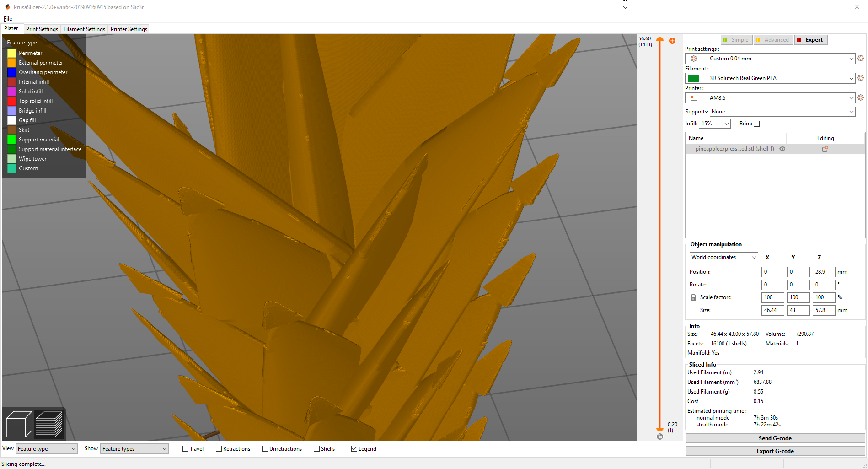Switch to the Print Settings tab
The image size is (868, 469).
coord(42,29)
